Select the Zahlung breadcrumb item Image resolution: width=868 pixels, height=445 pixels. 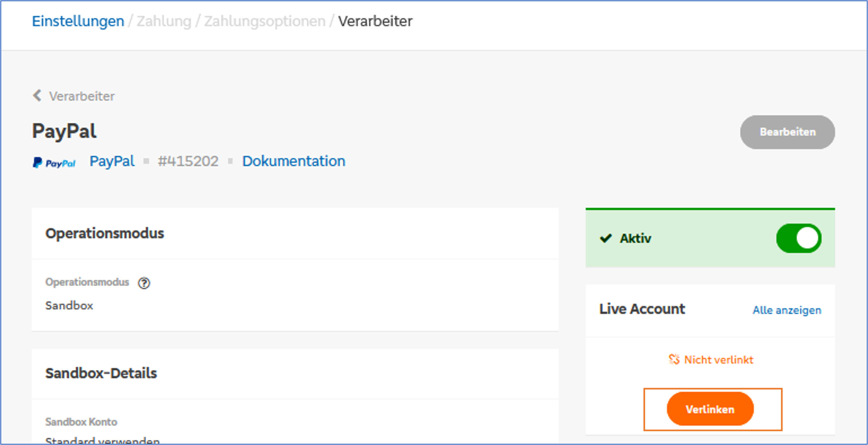point(164,21)
